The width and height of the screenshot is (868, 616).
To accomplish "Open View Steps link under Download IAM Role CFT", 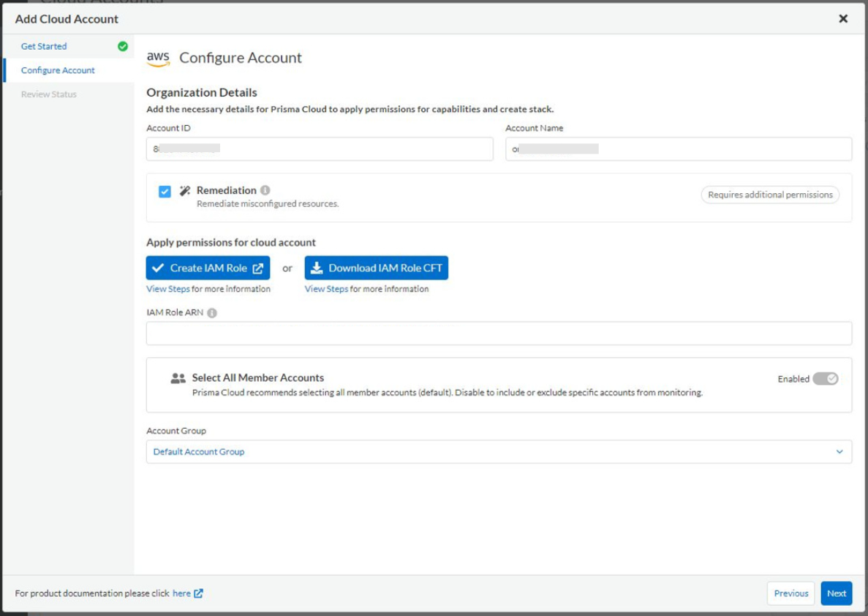I will [327, 289].
